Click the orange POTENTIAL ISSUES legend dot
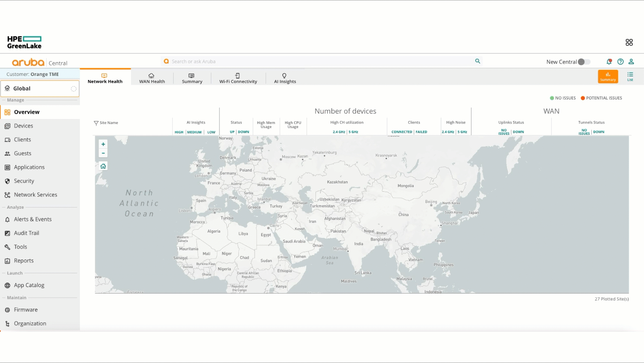The height and width of the screenshot is (363, 644). click(x=583, y=98)
